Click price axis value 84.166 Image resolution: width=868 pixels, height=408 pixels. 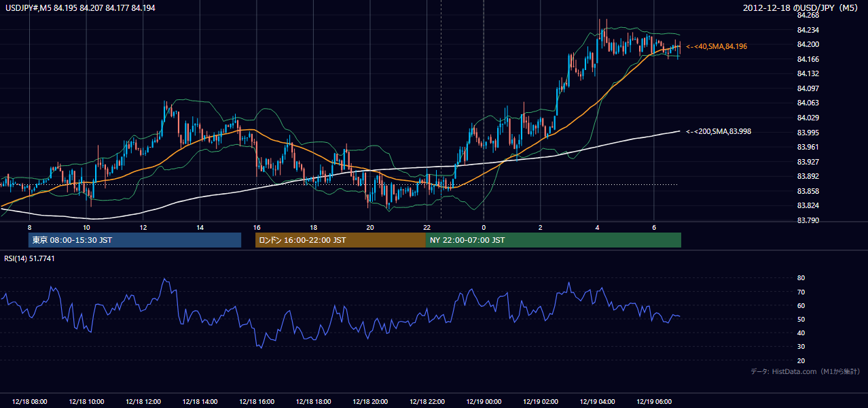[x=808, y=59]
